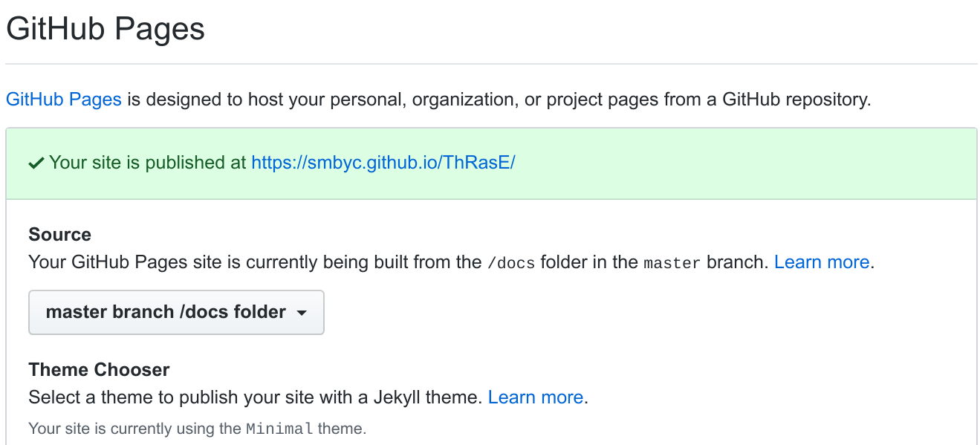
Task: Open Learn more beside the Source description
Action: (x=821, y=262)
